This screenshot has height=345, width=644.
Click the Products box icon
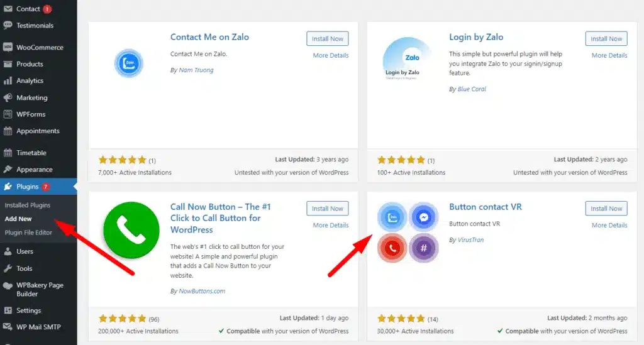[8, 64]
